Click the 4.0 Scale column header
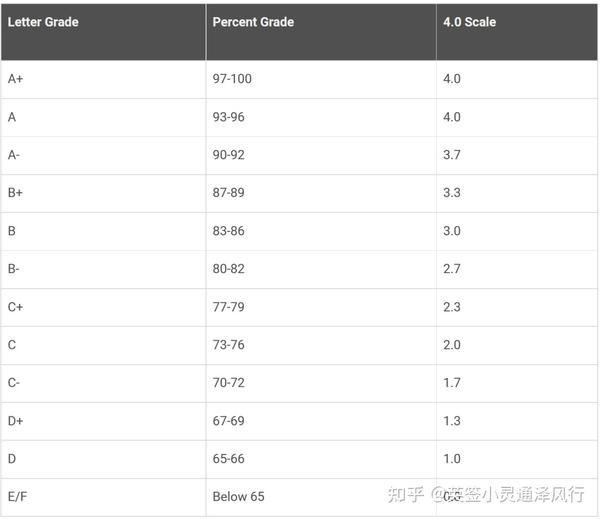Viewport: 600px width, 519px height. pos(469,22)
